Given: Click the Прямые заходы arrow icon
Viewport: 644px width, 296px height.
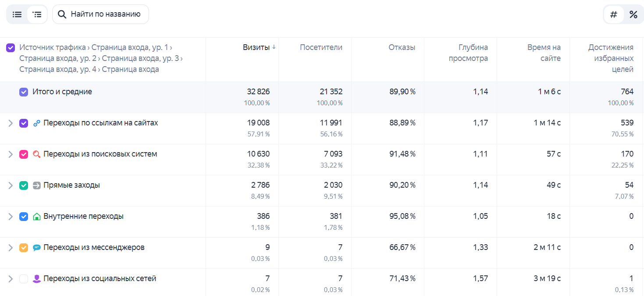Looking at the screenshot, I should pyautogui.click(x=37, y=185).
